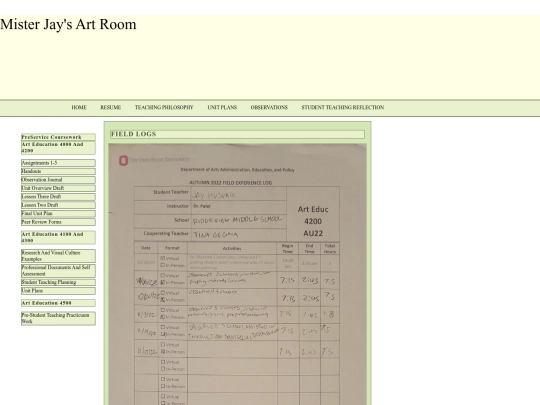
Task: Open Lesson Two Draft link
Action: click(x=58, y=205)
